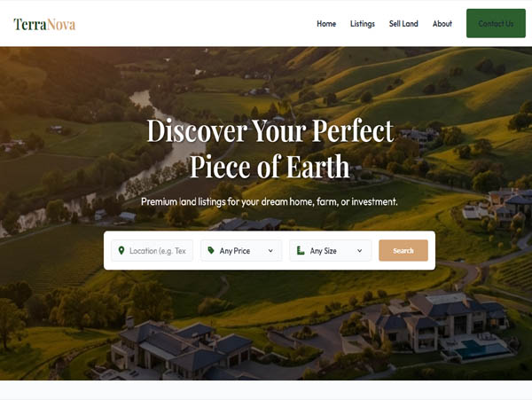The height and width of the screenshot is (400, 532).
Task: Go to the Home menu item
Action: pyautogui.click(x=326, y=24)
